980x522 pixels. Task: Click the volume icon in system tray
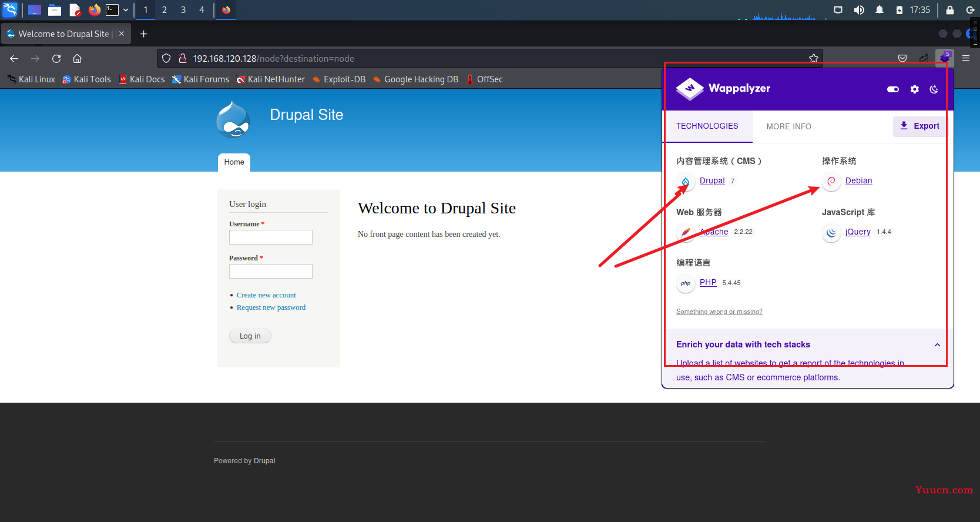[859, 10]
